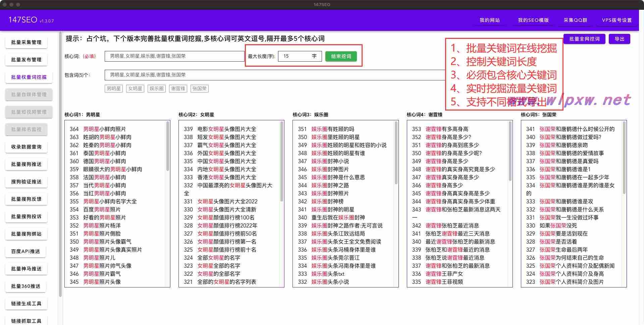
Task: Click the 核心词1：男明星 column heading
Action: [x=82, y=115]
